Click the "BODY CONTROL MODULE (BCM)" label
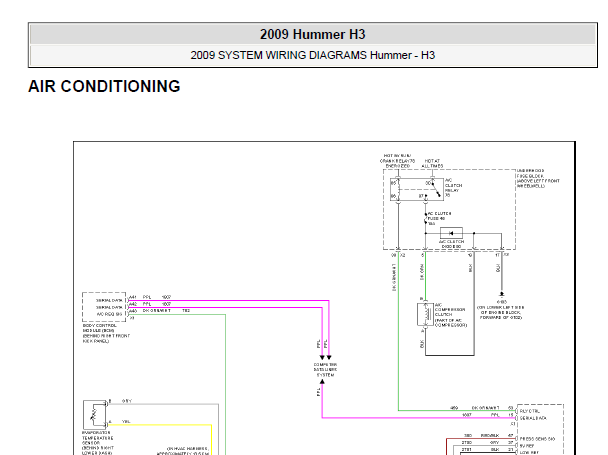 [99, 328]
